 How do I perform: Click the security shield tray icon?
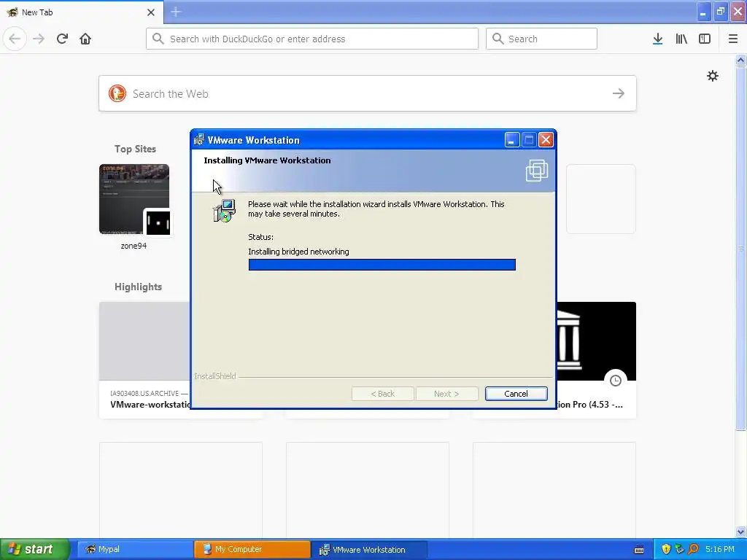click(x=666, y=549)
